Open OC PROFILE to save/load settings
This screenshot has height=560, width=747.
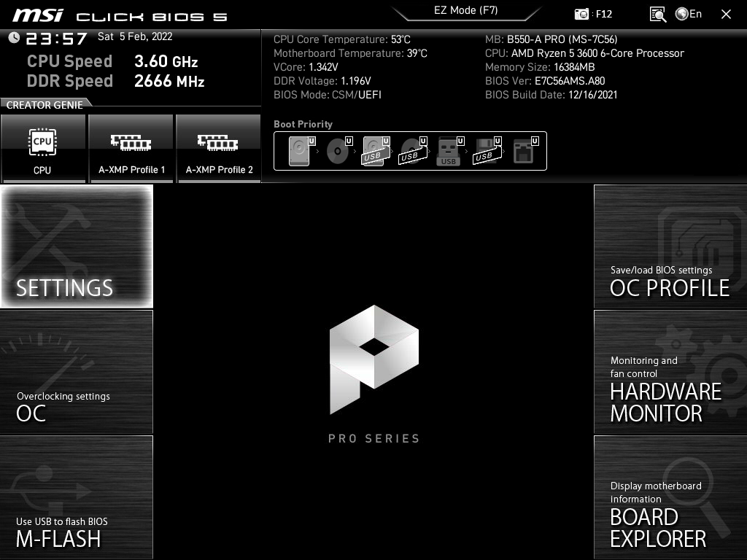coord(670,246)
